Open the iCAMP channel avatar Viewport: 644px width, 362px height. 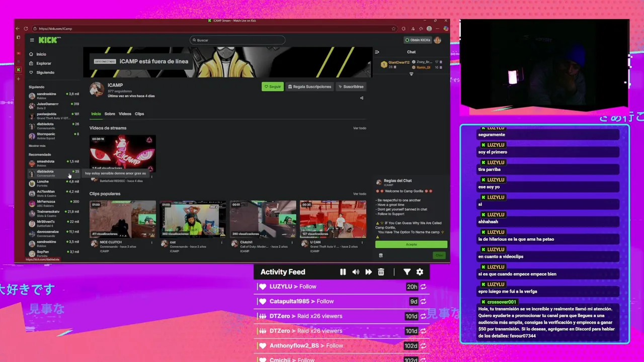(x=97, y=89)
